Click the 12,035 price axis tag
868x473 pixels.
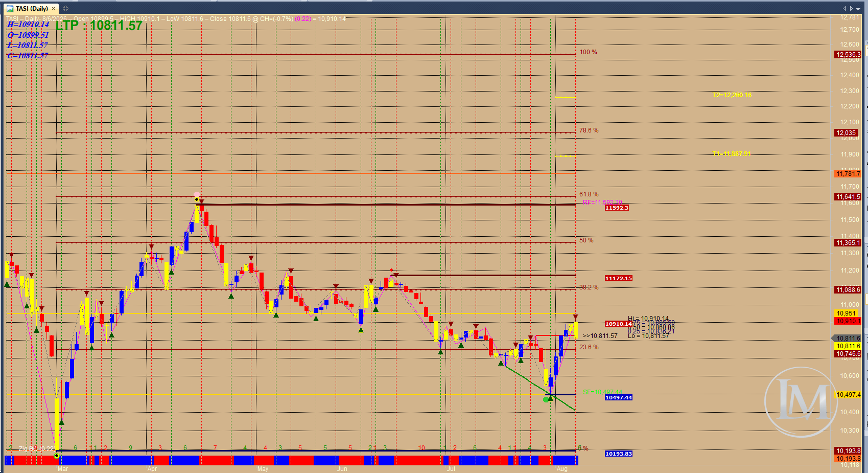[846, 133]
